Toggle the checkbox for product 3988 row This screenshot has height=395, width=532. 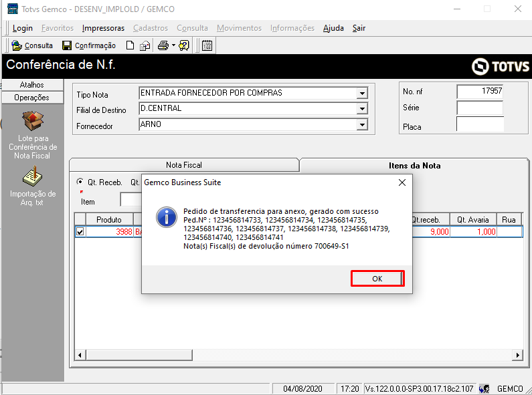(x=80, y=232)
